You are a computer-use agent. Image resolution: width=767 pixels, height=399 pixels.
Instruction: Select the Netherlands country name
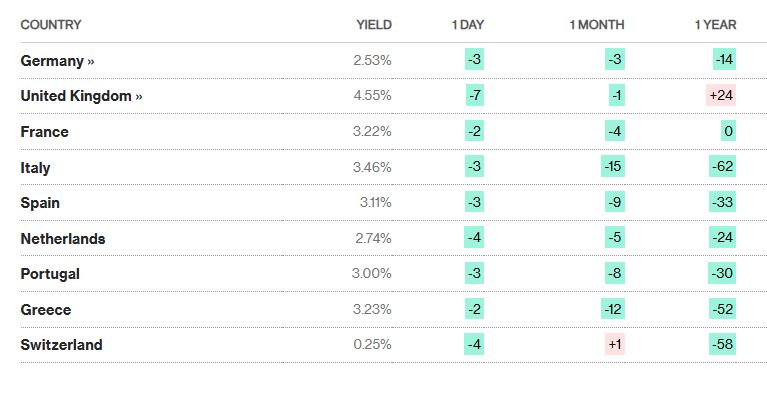tap(63, 239)
